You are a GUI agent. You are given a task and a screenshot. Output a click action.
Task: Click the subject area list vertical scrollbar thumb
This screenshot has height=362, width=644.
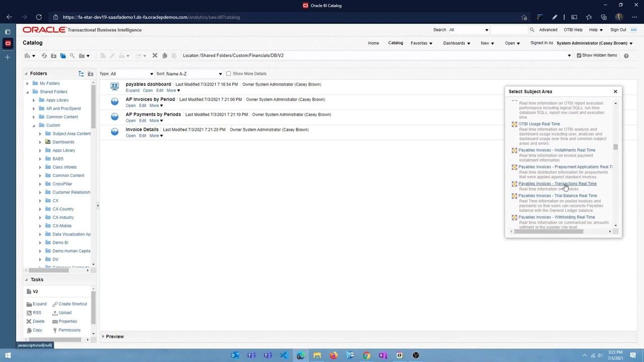click(615, 147)
